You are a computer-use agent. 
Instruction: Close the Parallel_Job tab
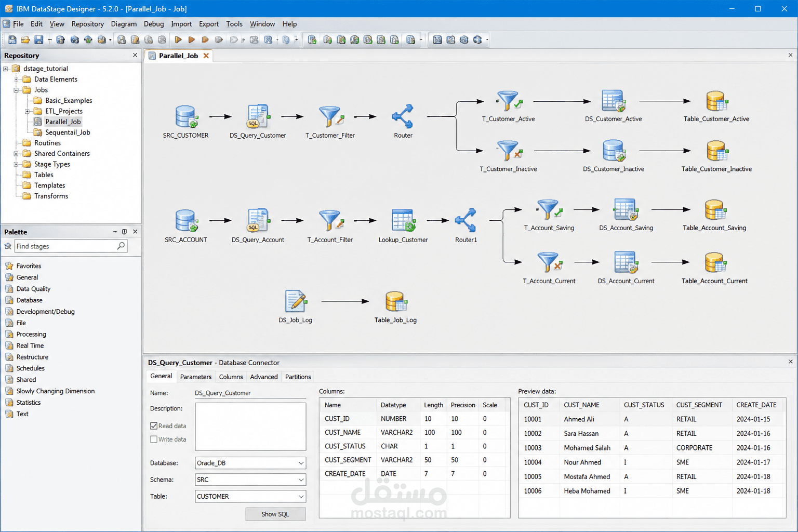206,56
